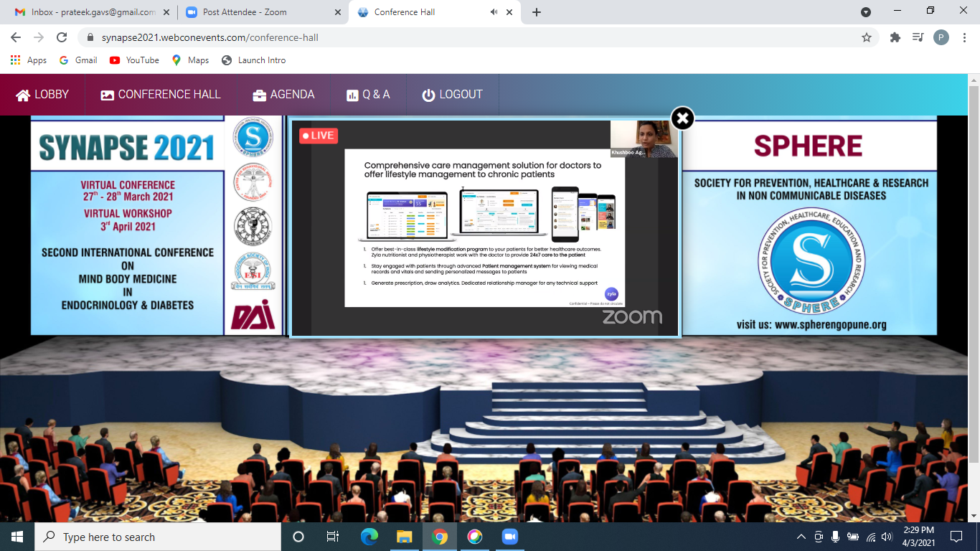Go to the Lobby
The image size is (980, 551).
[42, 95]
